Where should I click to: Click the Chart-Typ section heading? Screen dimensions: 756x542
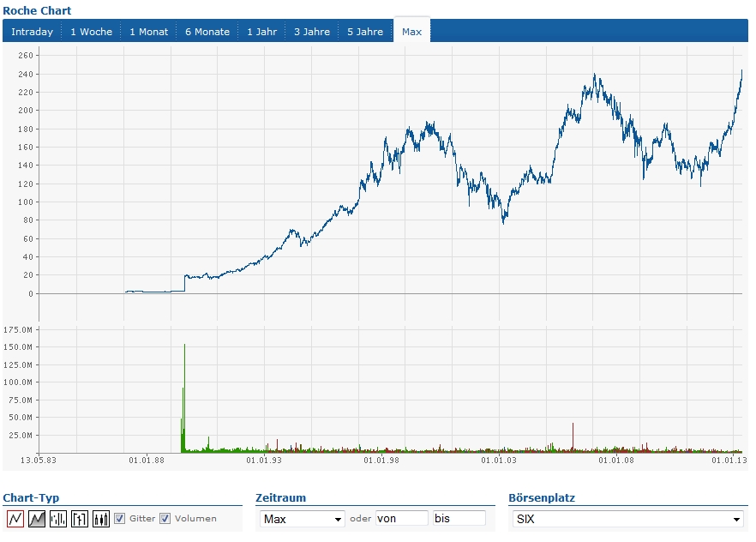tap(31, 497)
